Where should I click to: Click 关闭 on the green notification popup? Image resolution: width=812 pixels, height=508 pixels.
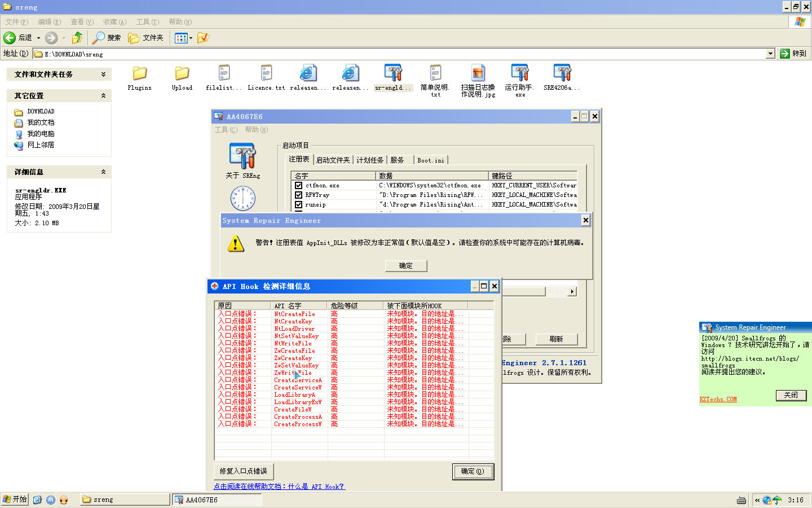point(791,395)
